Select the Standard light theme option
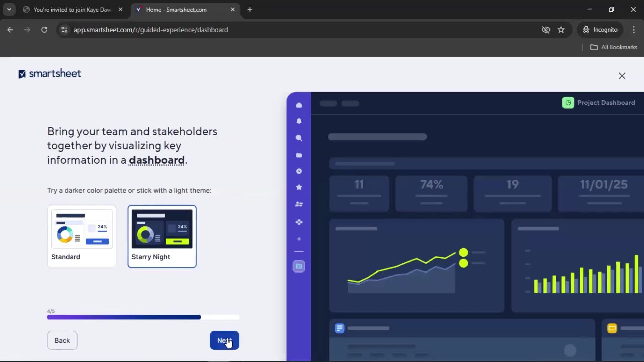Screen dimensions: 644x362 [82, 236]
